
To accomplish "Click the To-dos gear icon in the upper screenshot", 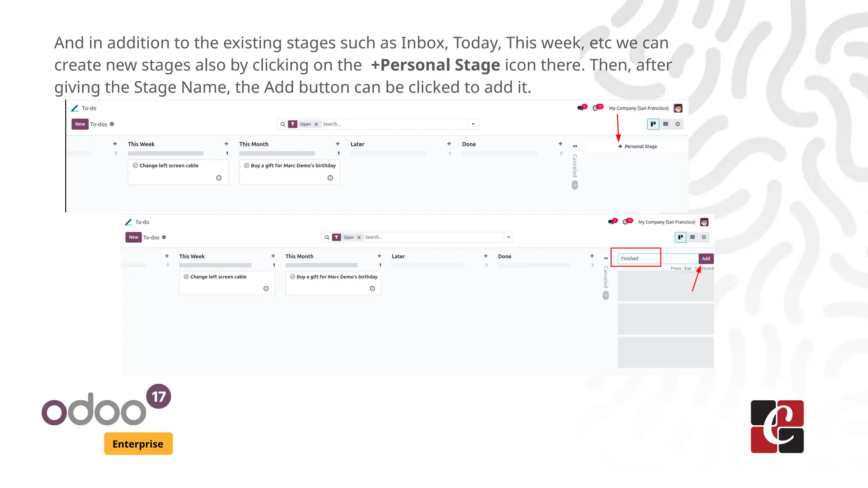I will pos(112,124).
